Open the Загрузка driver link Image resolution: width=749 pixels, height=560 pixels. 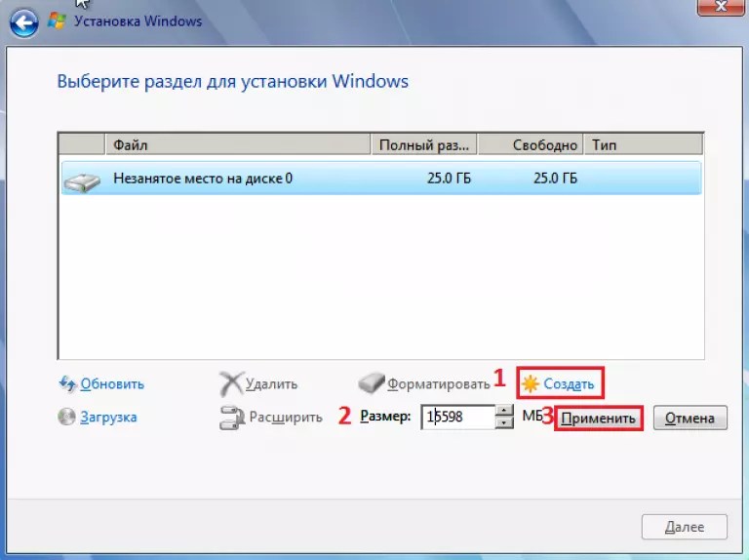coord(108,418)
